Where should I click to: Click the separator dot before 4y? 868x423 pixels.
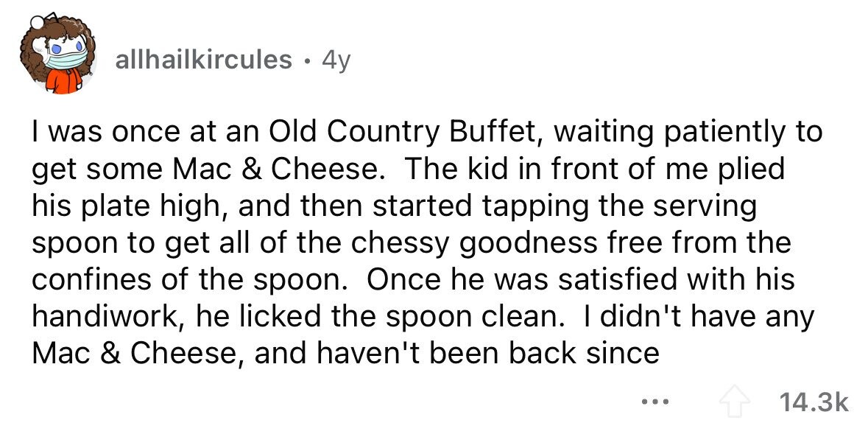[307, 60]
